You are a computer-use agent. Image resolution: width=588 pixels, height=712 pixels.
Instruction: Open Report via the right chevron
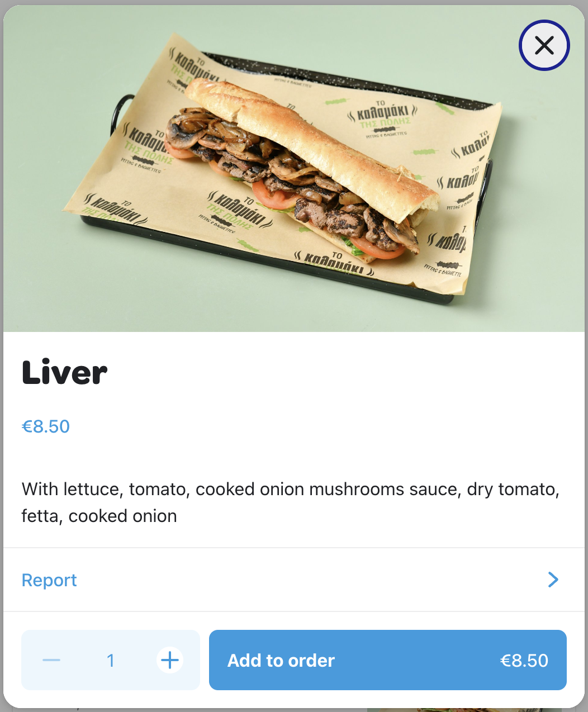tap(553, 580)
